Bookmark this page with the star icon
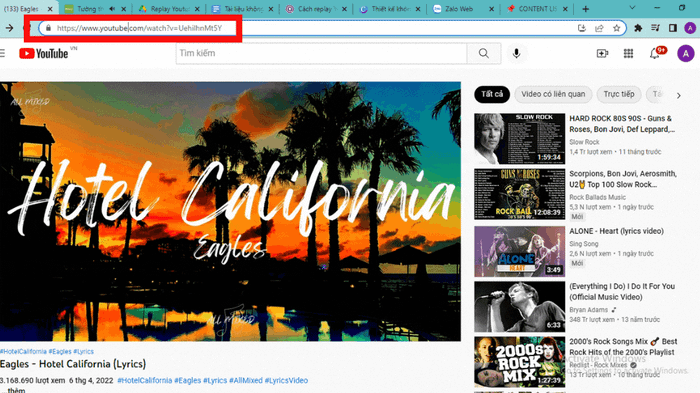The width and height of the screenshot is (700, 393). tap(617, 28)
